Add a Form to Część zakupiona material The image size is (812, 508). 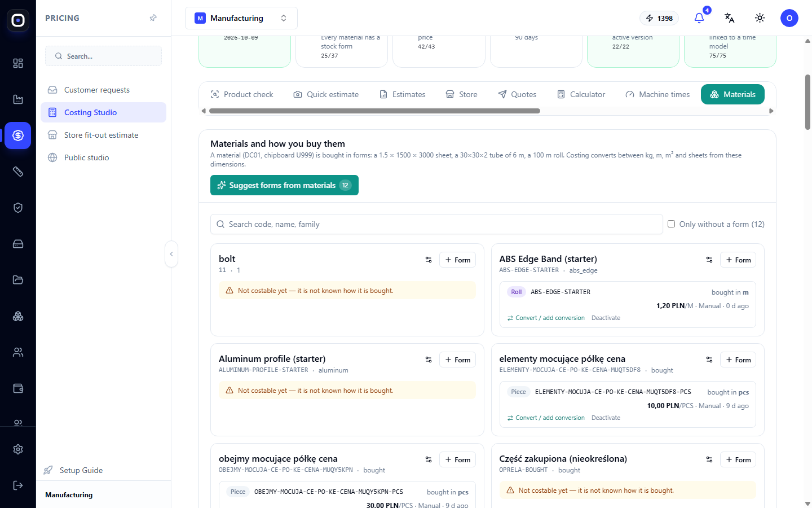point(738,459)
